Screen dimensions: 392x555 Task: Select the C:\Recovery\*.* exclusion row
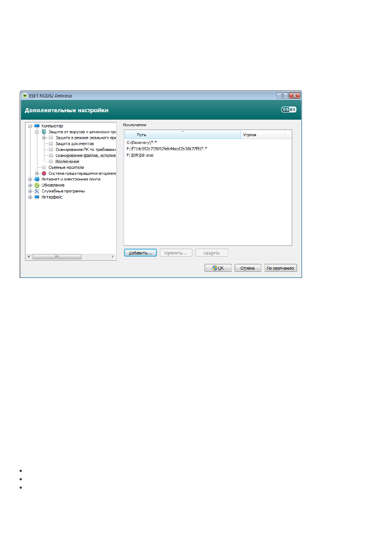208,143
